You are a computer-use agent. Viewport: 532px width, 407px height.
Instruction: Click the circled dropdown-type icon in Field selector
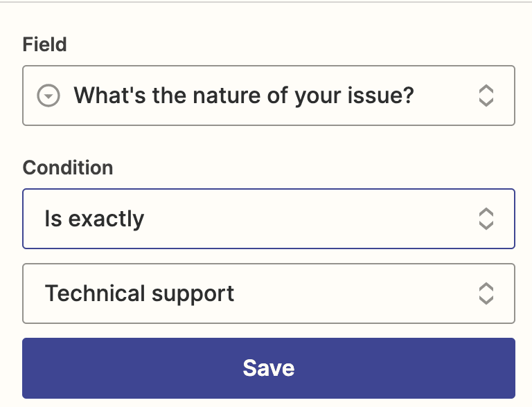(x=48, y=96)
